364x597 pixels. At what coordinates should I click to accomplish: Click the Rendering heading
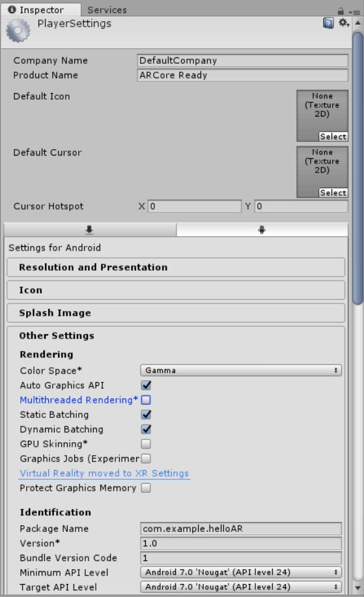[x=46, y=354]
